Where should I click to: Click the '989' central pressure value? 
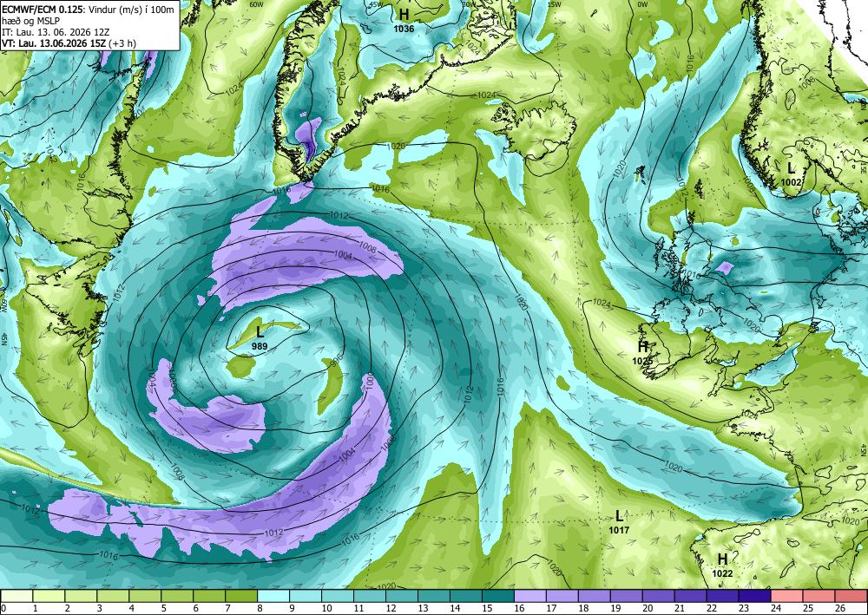260,347
